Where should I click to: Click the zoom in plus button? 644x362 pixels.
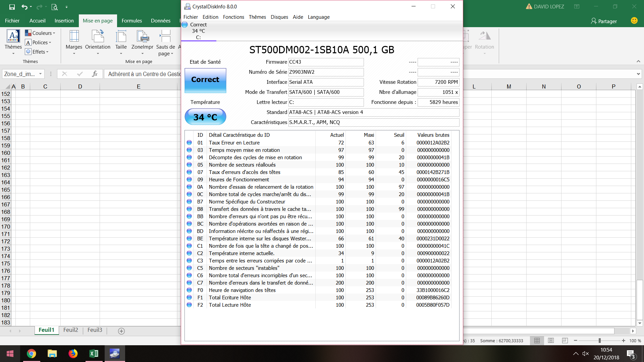(x=623, y=341)
